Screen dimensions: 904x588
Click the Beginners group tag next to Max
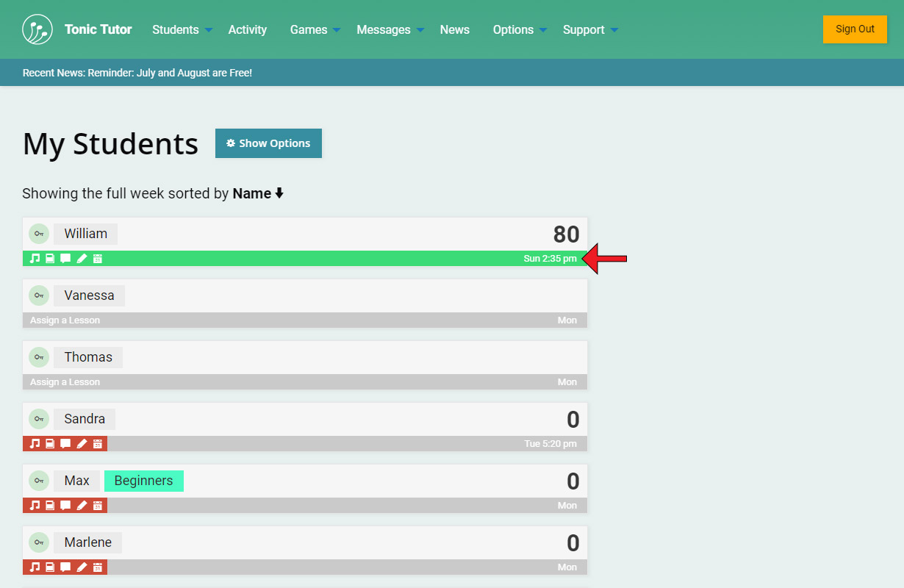pyautogui.click(x=144, y=481)
